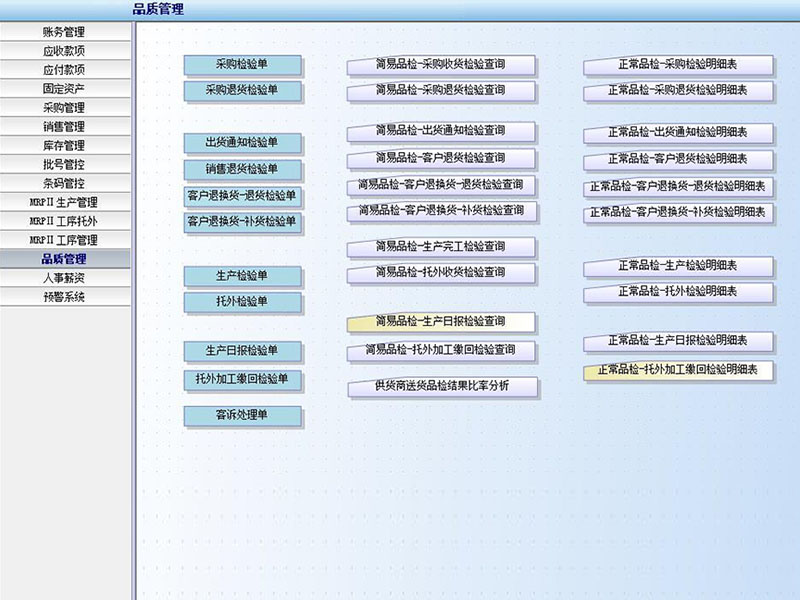800x600 pixels.
Task: Open 正常品检-采购检验明细表
Action: (678, 65)
